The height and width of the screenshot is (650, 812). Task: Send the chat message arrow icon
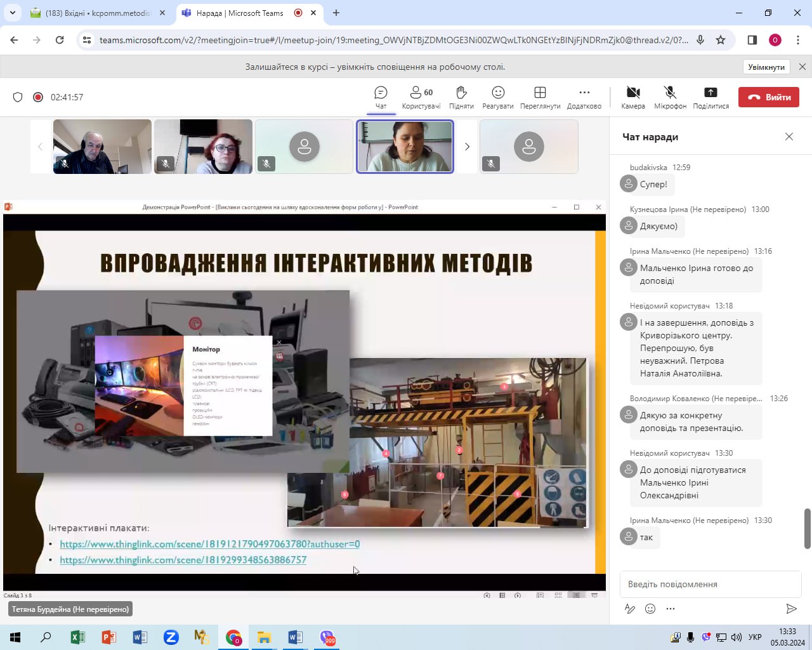click(791, 609)
